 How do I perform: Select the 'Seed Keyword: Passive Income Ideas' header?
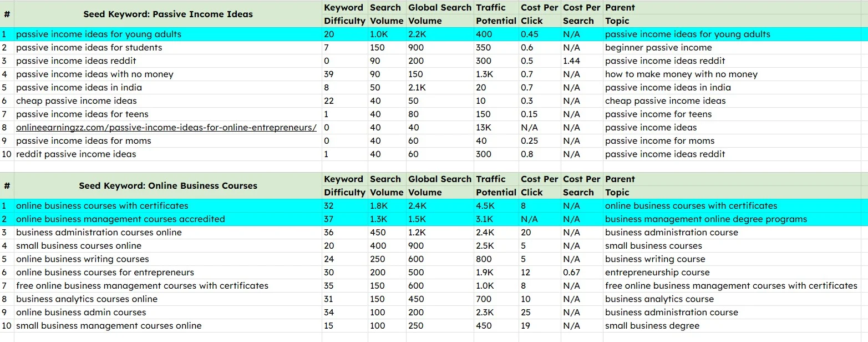168,14
